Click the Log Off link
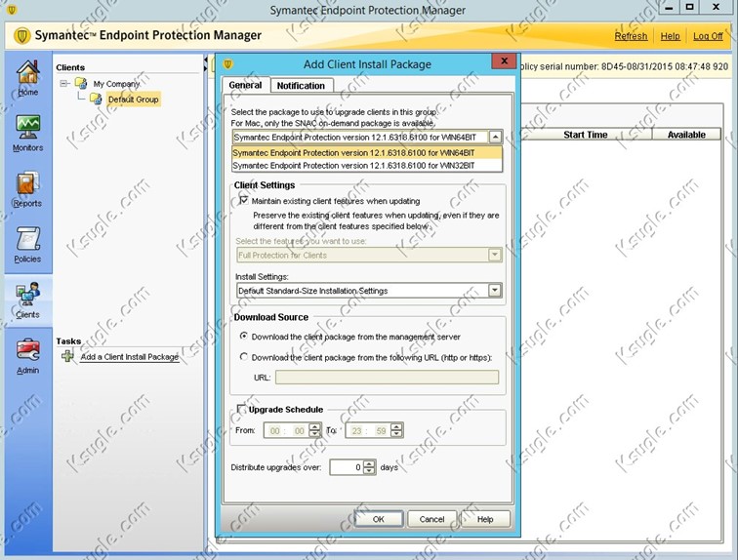Screen dimensions: 738x560 [x=708, y=36]
